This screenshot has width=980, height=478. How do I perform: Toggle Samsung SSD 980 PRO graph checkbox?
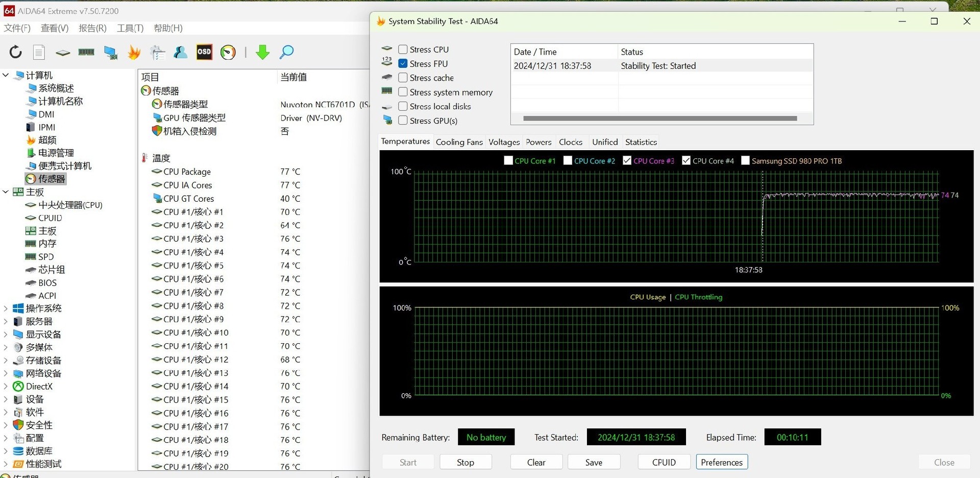tap(745, 160)
